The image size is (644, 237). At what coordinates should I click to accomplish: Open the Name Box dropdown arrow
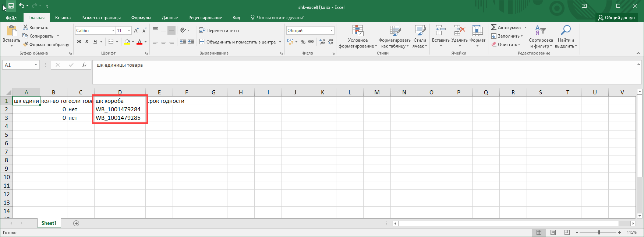[x=36, y=65]
